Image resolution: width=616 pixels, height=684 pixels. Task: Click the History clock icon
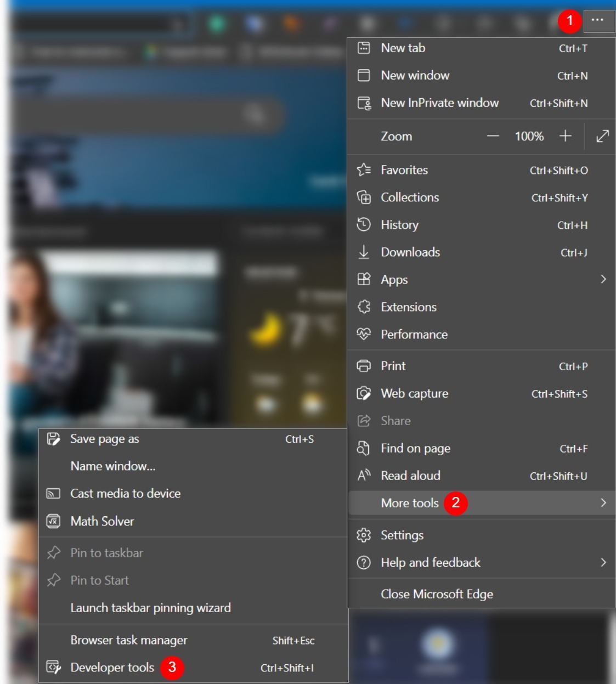tap(364, 225)
